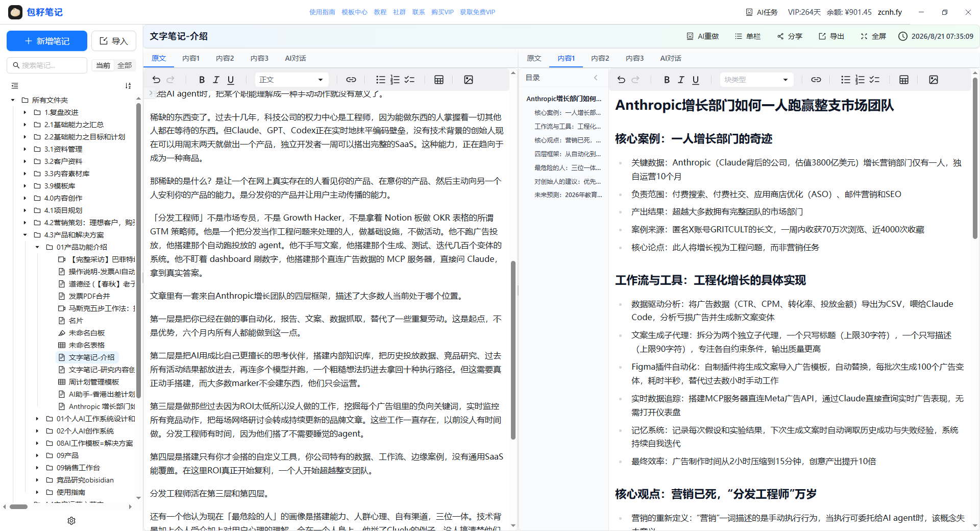Open 模板中心 in top menu
Viewport: 980px width, 531px height.
point(354,12)
